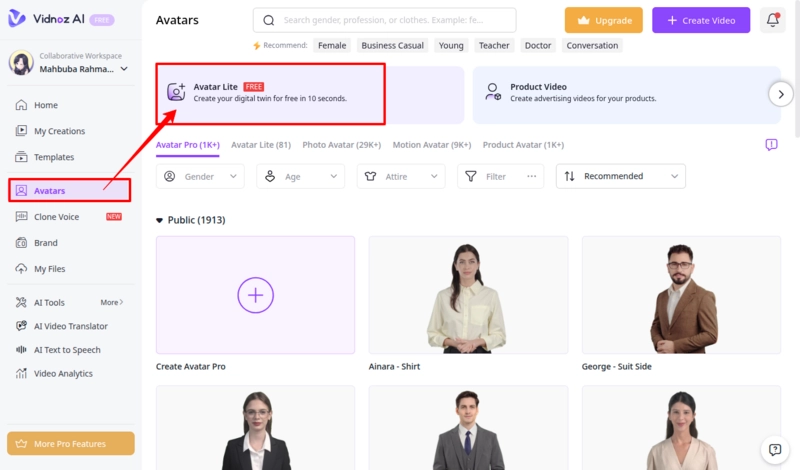Image resolution: width=800 pixels, height=470 pixels.
Task: Switch to Photo Avatar (29K+) tab
Action: pyautogui.click(x=341, y=145)
